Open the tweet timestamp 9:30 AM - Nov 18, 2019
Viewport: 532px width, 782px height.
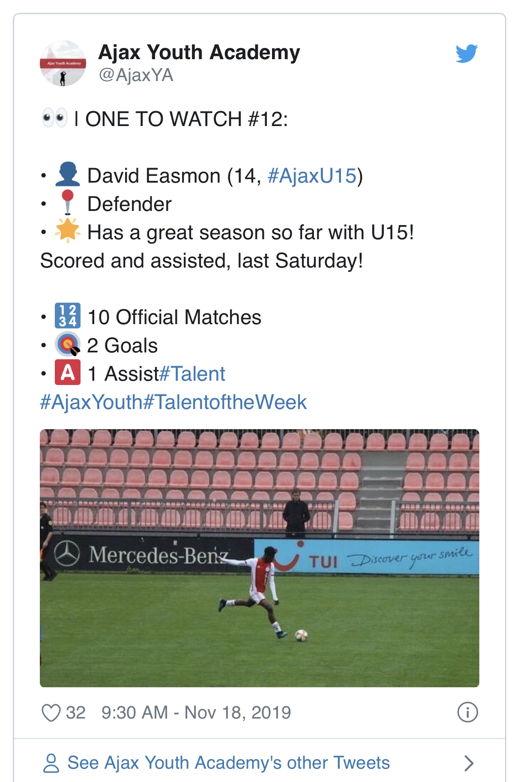(x=196, y=713)
